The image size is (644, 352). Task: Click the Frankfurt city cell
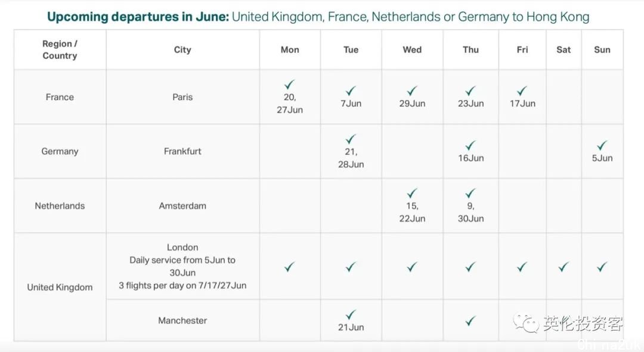182,151
